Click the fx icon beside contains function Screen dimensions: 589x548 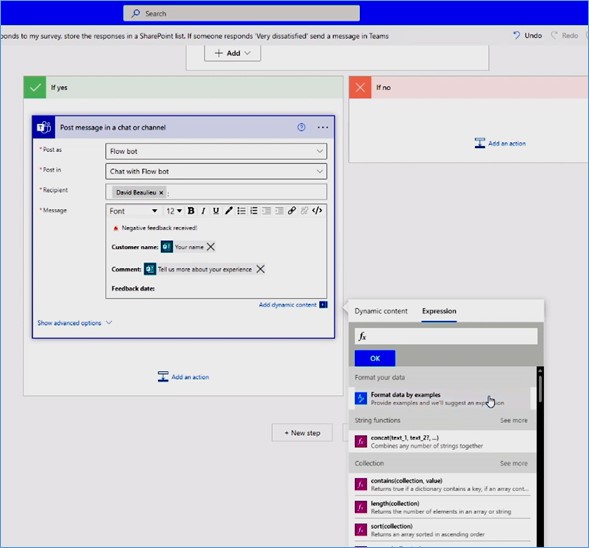tap(361, 484)
